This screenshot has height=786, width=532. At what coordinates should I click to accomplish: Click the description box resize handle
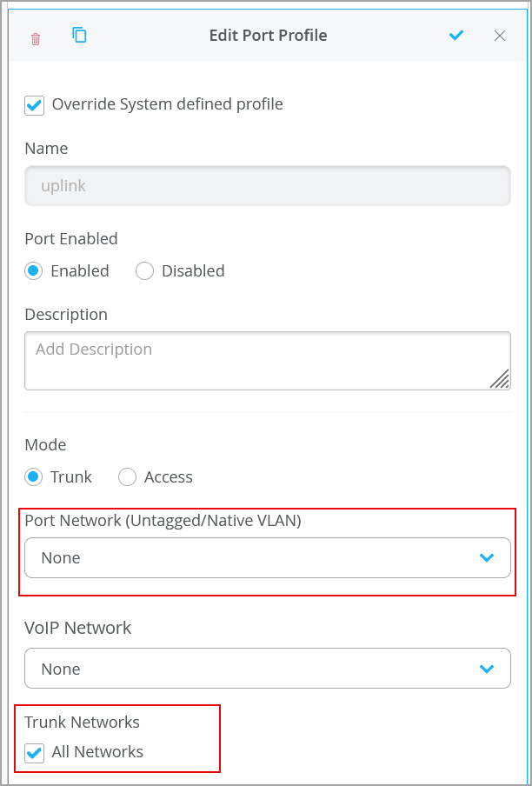499,378
